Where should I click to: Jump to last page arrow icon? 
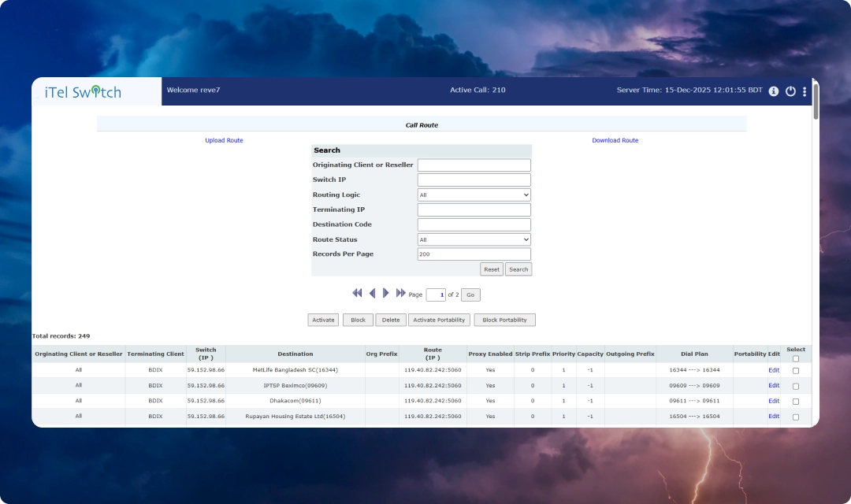[x=401, y=293]
